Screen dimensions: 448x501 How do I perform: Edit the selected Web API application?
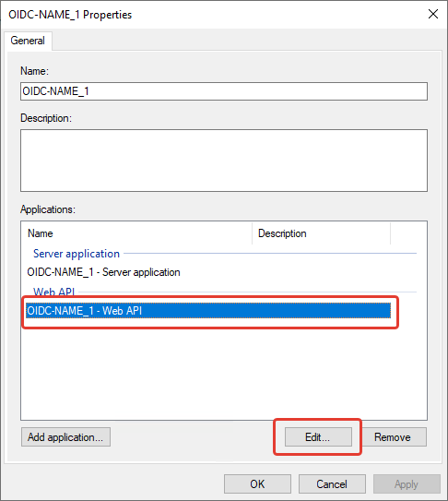click(x=318, y=437)
